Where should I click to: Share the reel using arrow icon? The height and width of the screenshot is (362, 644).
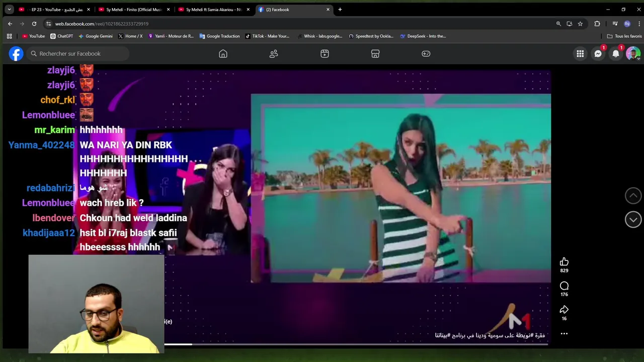(564, 310)
